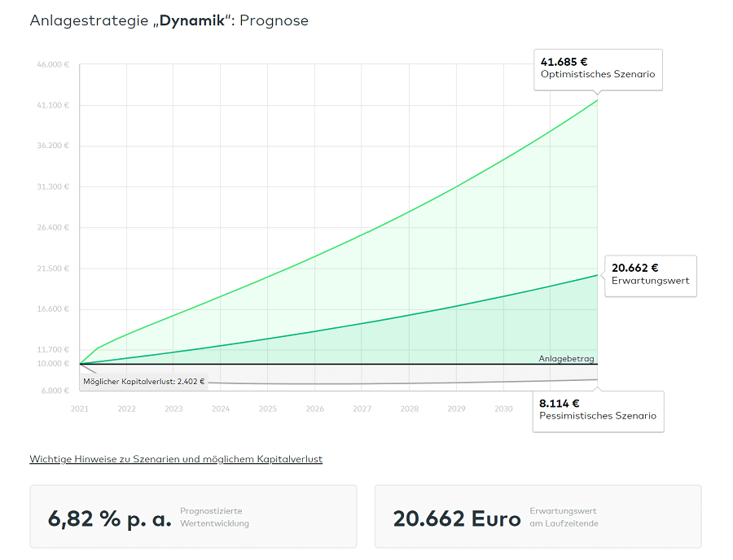Click the Möglicher Kapitalverlust: 2.402 € label
The image size is (733, 560).
pyautogui.click(x=144, y=382)
